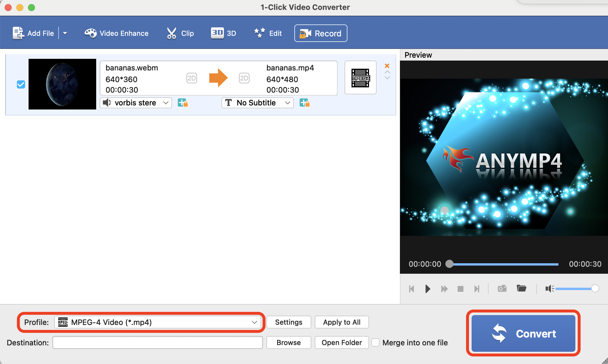Mute the preview volume speaker icon
608x364 pixels.
click(550, 289)
